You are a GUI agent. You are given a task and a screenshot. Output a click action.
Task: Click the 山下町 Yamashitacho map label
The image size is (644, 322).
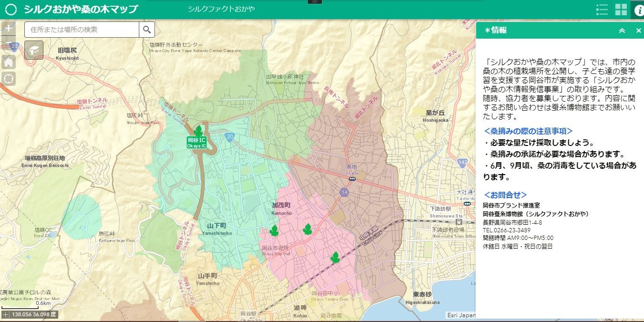pos(217,229)
